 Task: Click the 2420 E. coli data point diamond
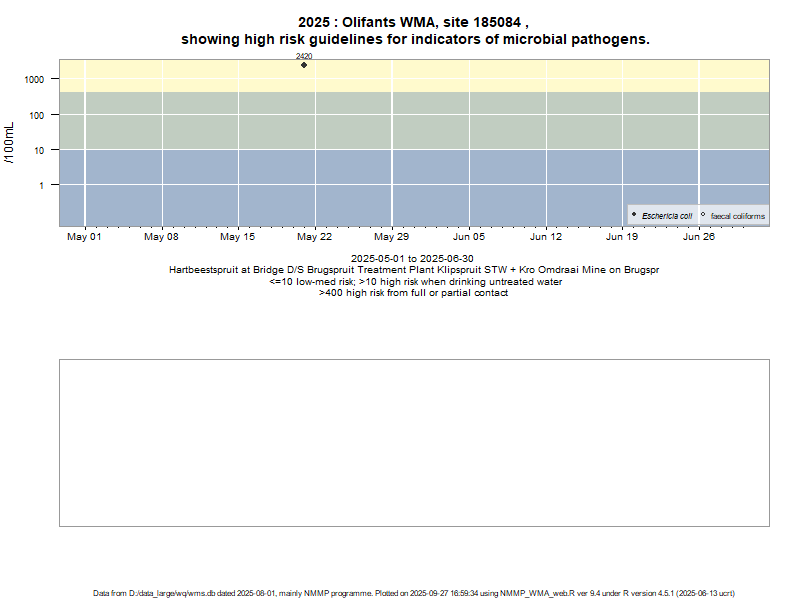point(304,65)
